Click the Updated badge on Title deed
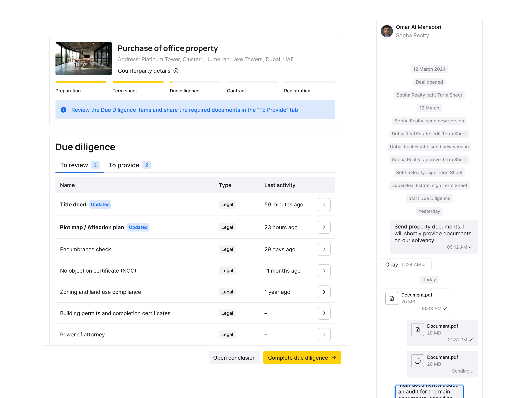Viewport: 532px width, 398px height. click(x=100, y=205)
